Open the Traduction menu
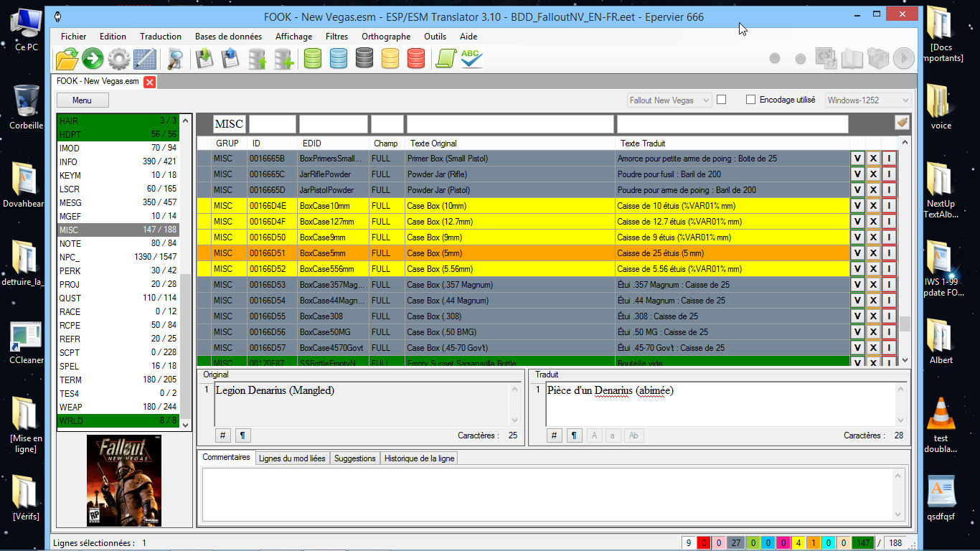The image size is (980, 551). pos(161,37)
